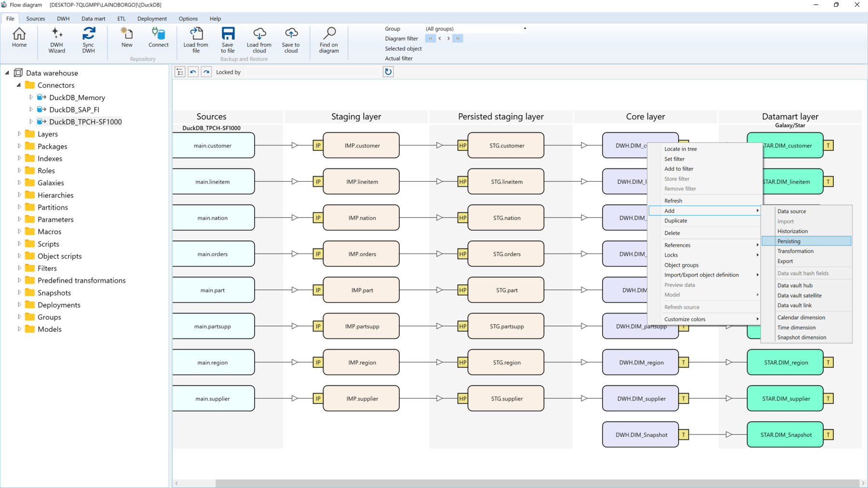Expand the Snapshots folder
Viewport: 868px width, 488px height.
(x=19, y=293)
